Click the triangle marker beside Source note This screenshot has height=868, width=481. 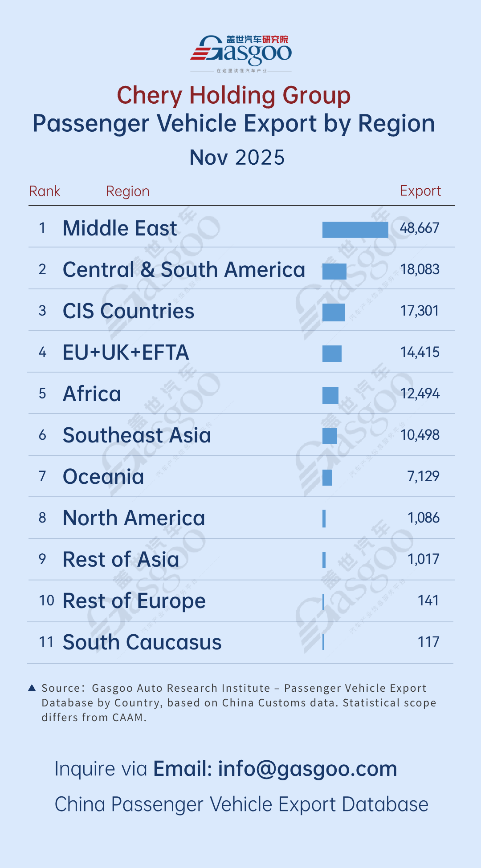click(32, 688)
